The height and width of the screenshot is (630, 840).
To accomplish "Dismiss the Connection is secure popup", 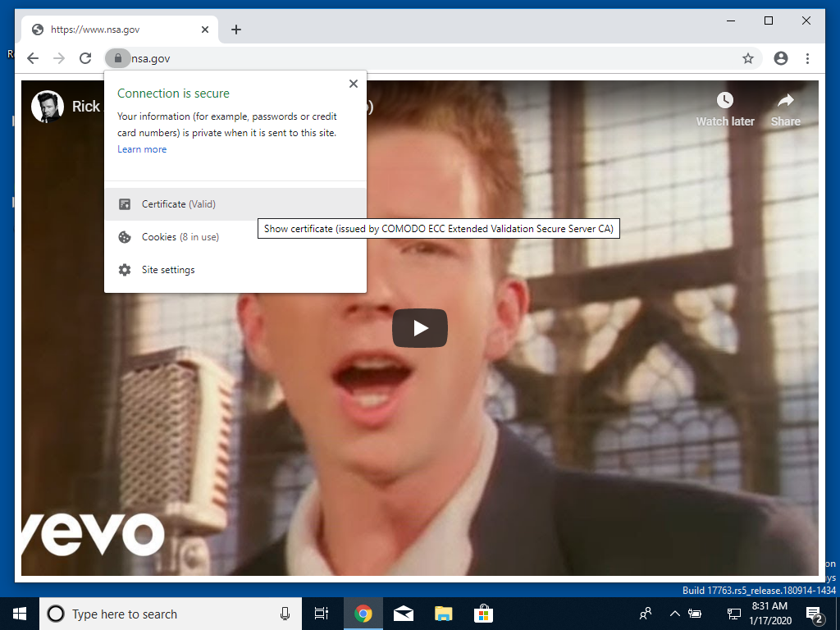I will pyautogui.click(x=353, y=83).
